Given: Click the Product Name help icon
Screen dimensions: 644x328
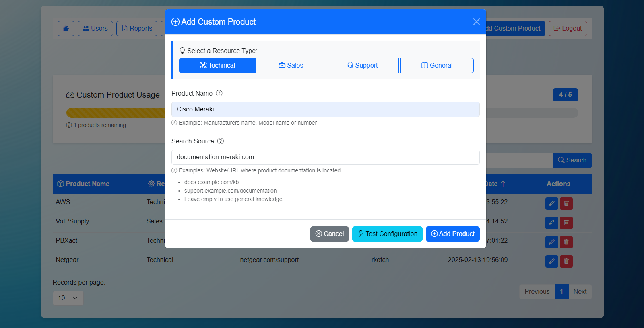Looking at the screenshot, I should tap(219, 93).
